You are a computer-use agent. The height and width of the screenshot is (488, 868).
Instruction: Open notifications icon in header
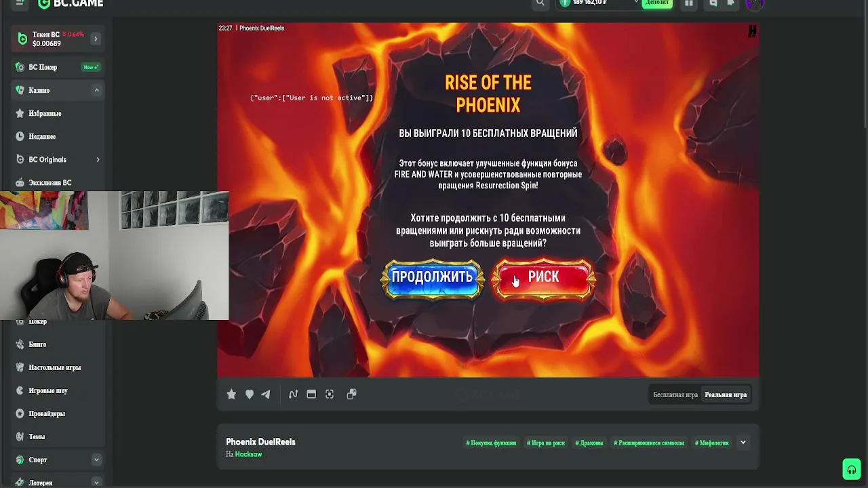coord(730,3)
